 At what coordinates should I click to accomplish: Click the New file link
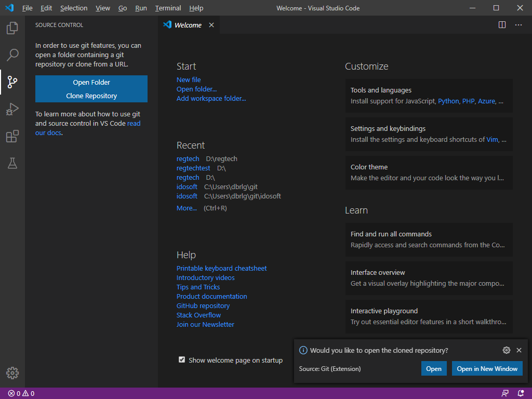(x=189, y=79)
